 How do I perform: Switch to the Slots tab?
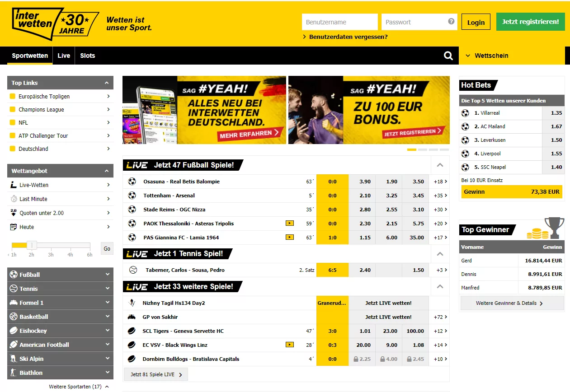pyautogui.click(x=88, y=56)
